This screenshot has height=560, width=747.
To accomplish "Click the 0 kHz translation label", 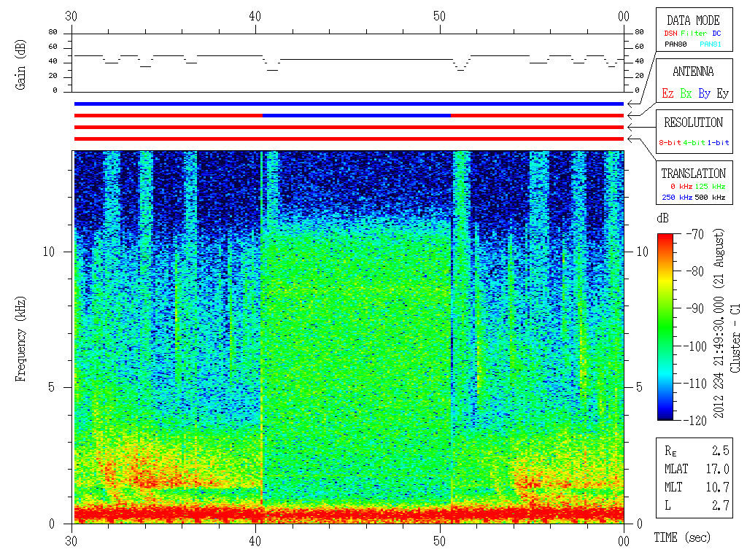I will [x=681, y=186].
